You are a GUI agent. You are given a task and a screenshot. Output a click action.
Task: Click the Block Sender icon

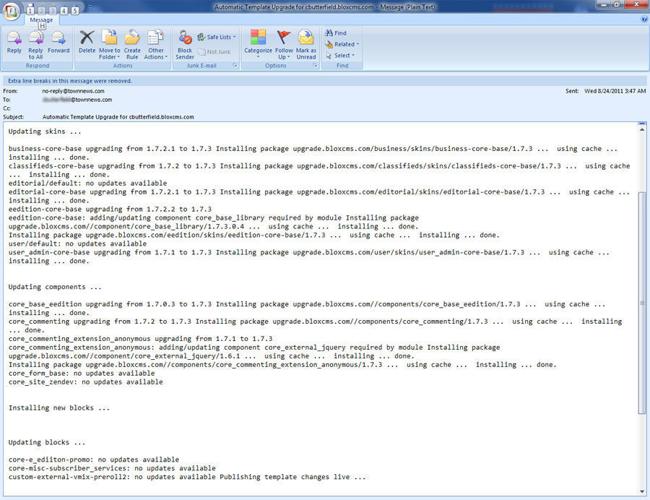click(185, 45)
